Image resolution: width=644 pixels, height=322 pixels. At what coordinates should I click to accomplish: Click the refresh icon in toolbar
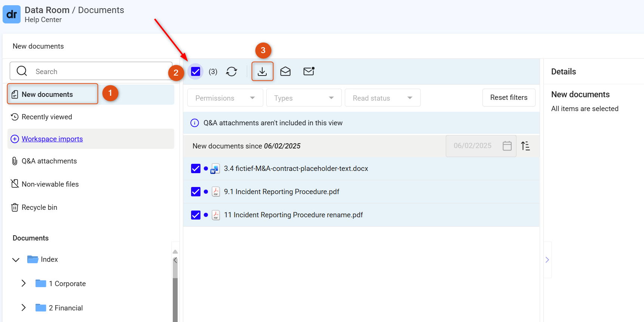tap(231, 71)
